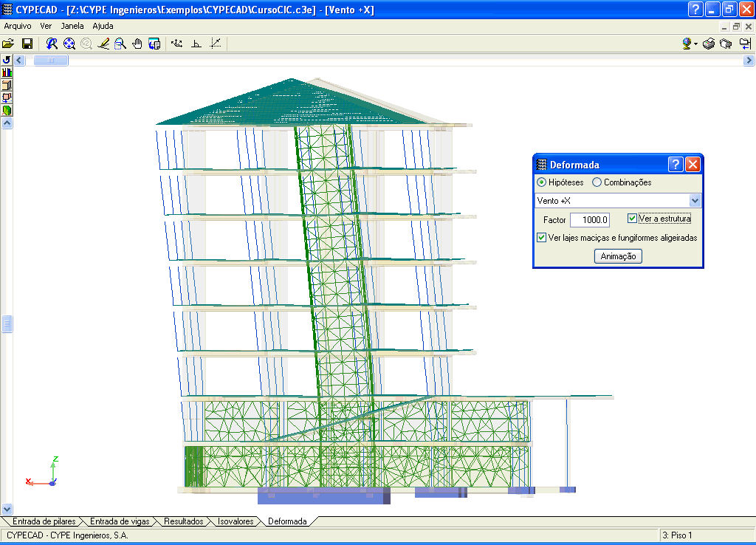Screen dimensions: 756x545
Task: Select the tan 3D box sidebar icon
Action: 7,85
